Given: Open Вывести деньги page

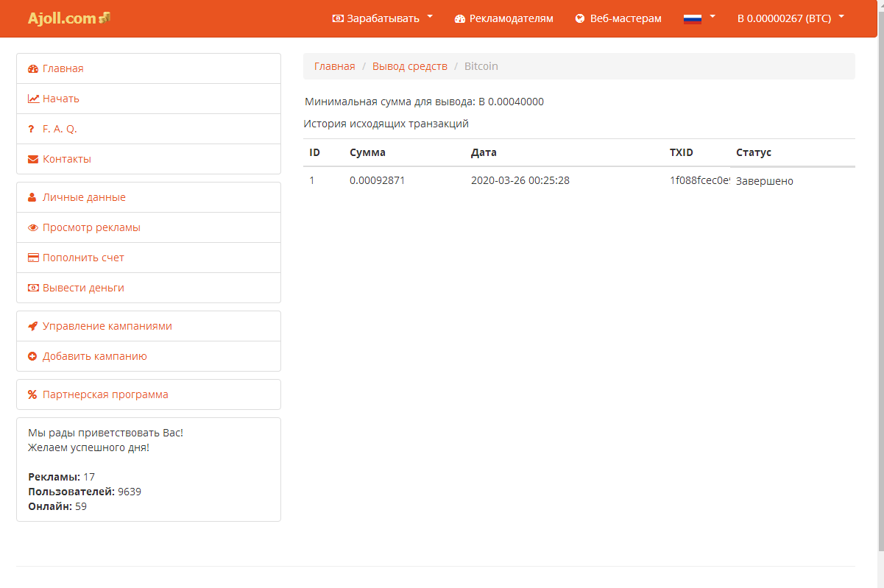Looking at the screenshot, I should pyautogui.click(x=149, y=288).
